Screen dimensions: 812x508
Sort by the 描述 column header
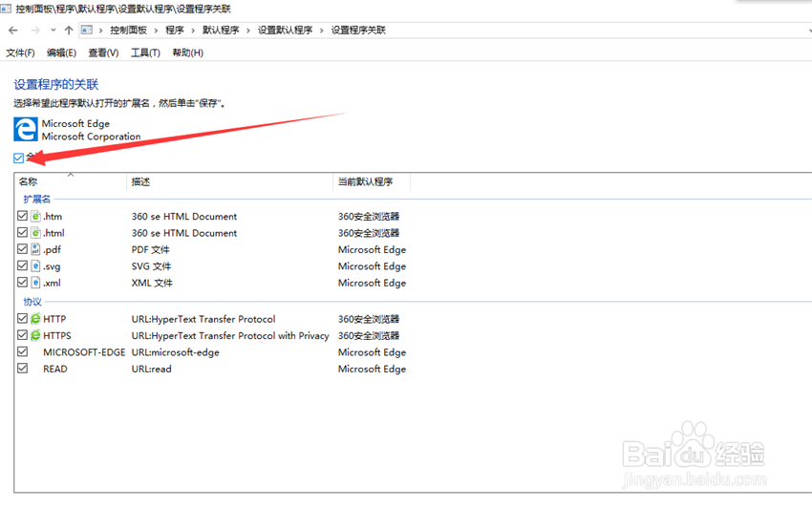[229, 181]
